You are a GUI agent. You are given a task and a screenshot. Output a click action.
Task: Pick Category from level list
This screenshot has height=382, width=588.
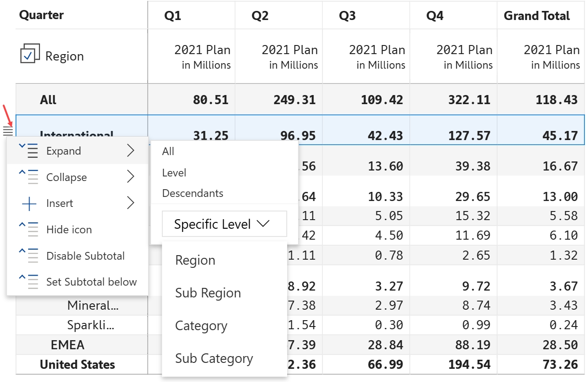pyautogui.click(x=201, y=326)
